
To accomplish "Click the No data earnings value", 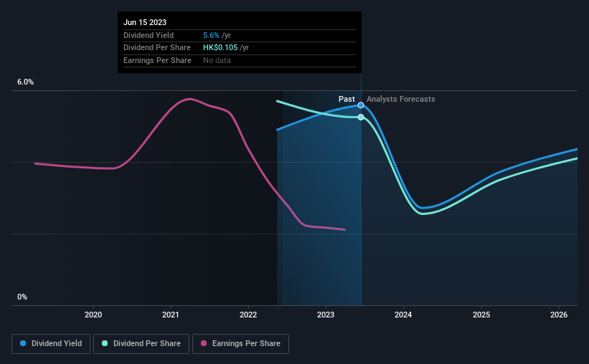I will click(217, 60).
